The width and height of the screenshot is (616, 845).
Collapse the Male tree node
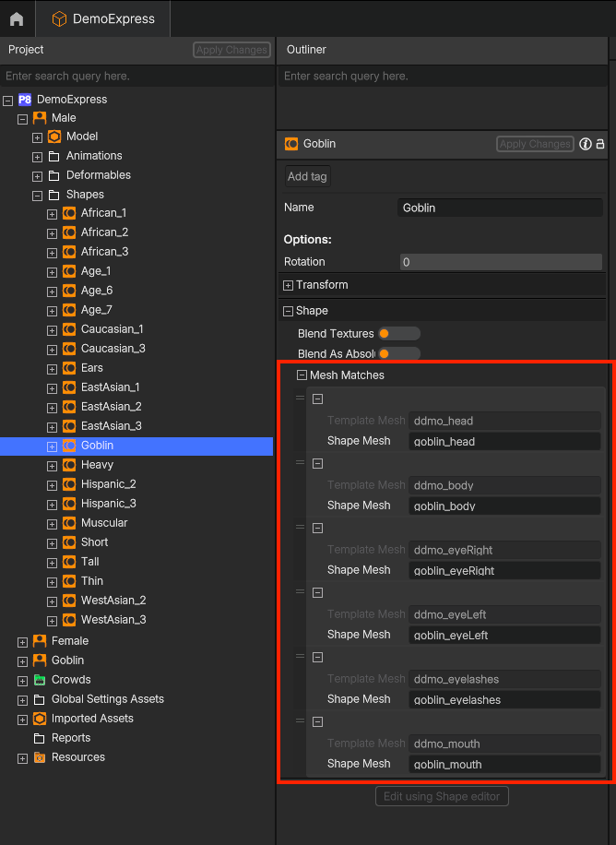[x=23, y=119]
